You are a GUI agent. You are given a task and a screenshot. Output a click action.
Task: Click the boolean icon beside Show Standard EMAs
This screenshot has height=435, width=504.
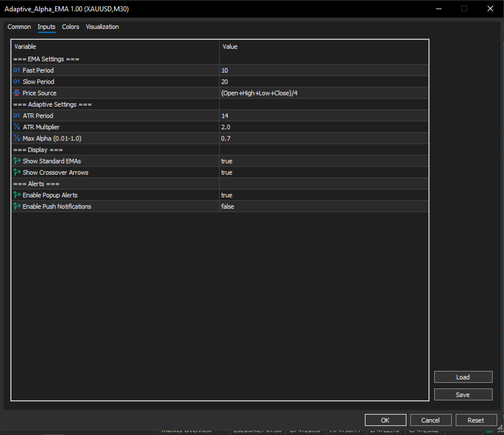[16, 161]
